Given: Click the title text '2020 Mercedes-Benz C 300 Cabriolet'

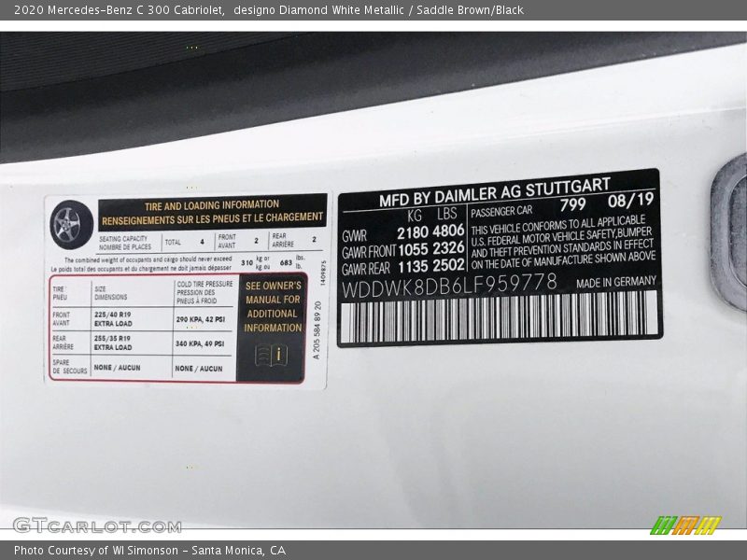Looking at the screenshot, I should pyautogui.click(x=120, y=10).
